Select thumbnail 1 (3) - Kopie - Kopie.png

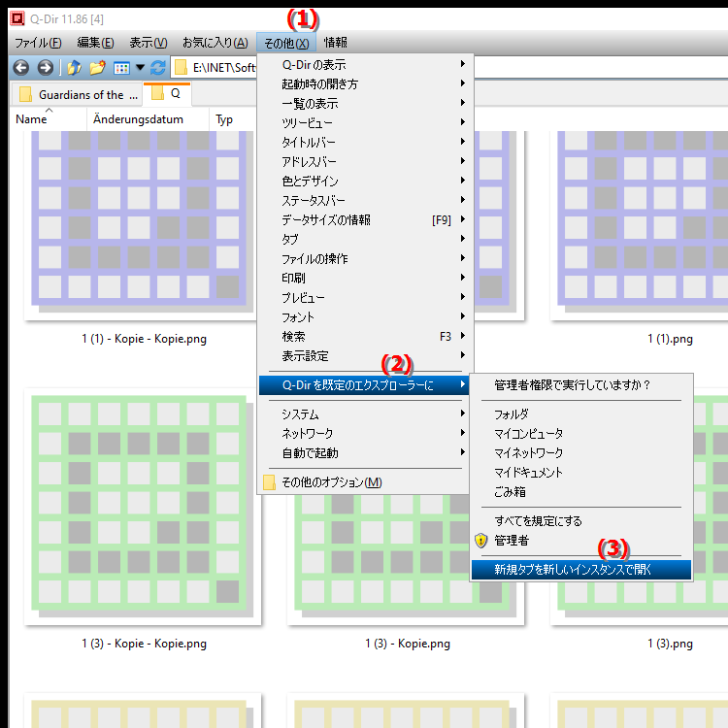[x=143, y=506]
